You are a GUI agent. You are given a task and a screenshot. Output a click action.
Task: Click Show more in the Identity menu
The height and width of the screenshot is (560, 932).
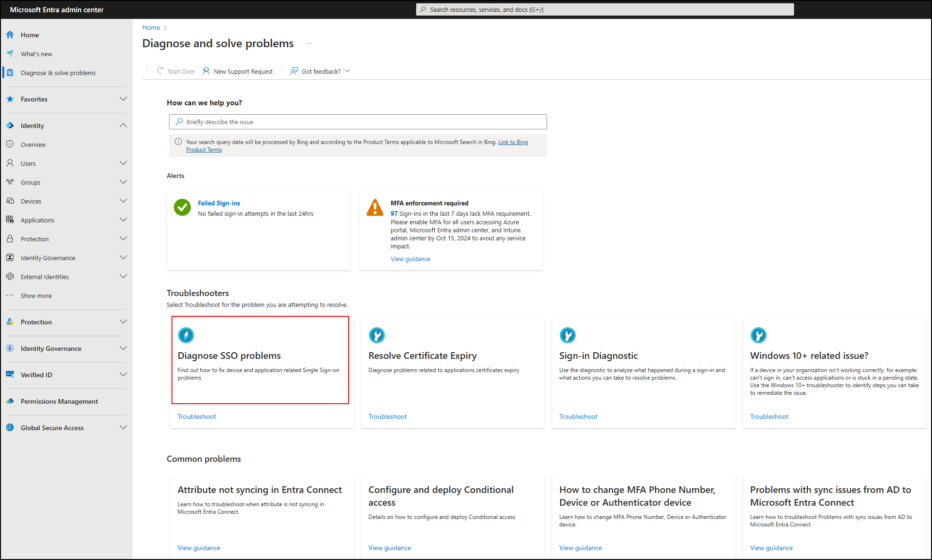(x=36, y=296)
